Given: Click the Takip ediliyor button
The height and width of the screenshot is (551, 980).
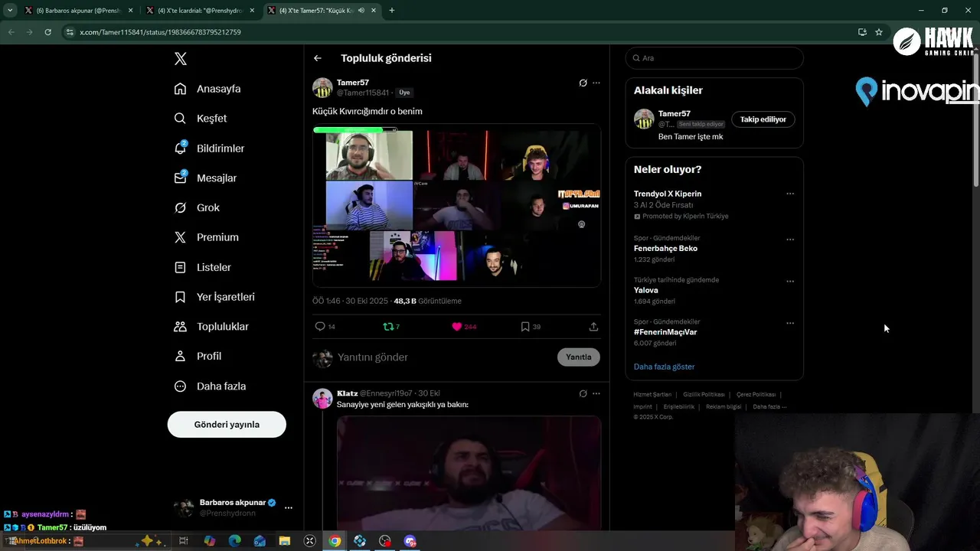Looking at the screenshot, I should (x=763, y=119).
